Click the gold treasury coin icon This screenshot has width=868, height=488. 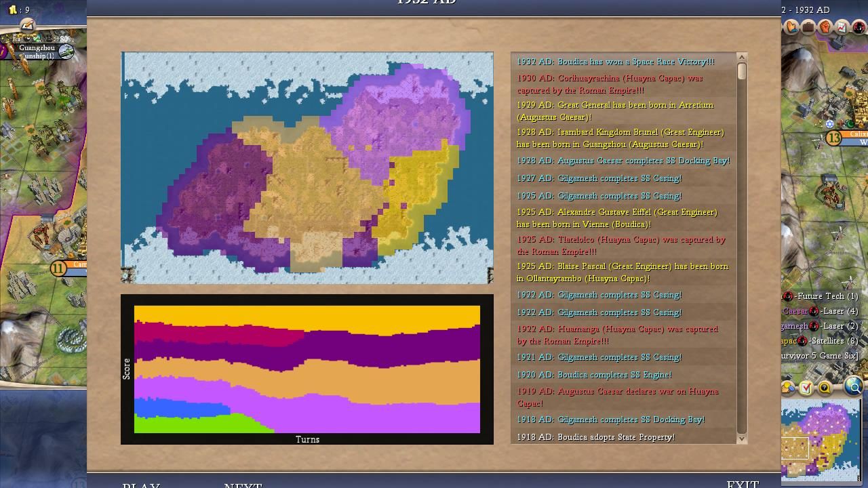12,10
